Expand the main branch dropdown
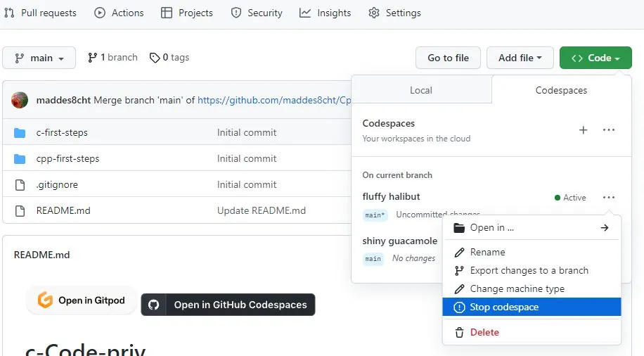 (39, 58)
